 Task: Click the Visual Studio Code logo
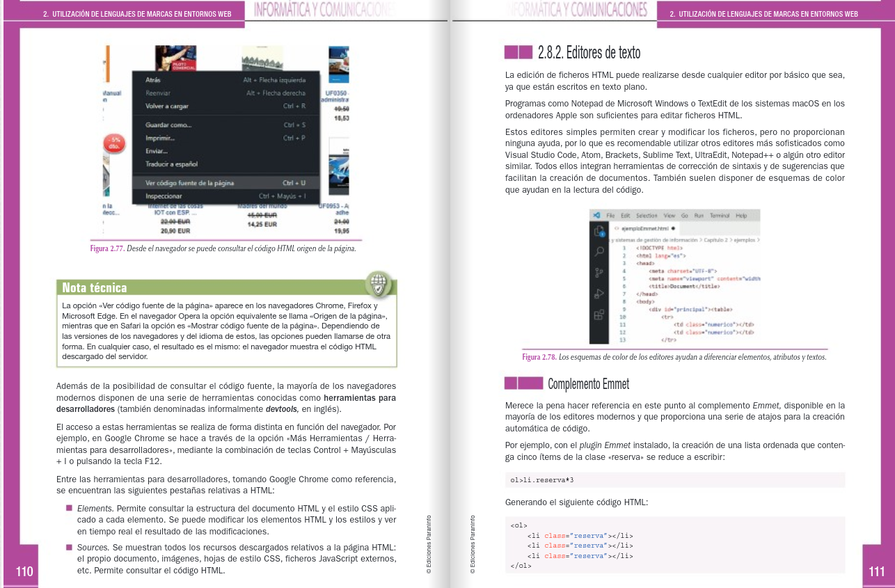point(596,216)
